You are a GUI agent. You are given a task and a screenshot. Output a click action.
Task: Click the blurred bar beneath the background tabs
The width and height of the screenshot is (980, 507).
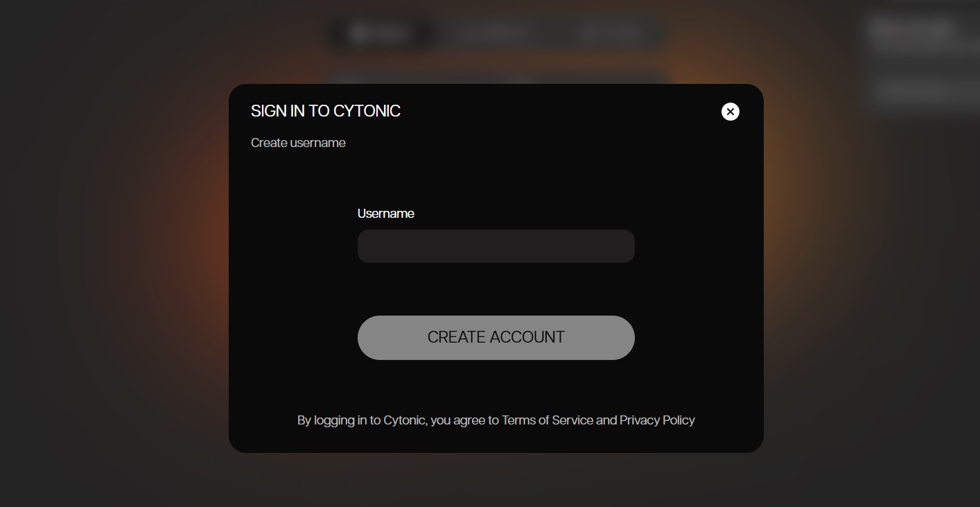click(x=498, y=76)
